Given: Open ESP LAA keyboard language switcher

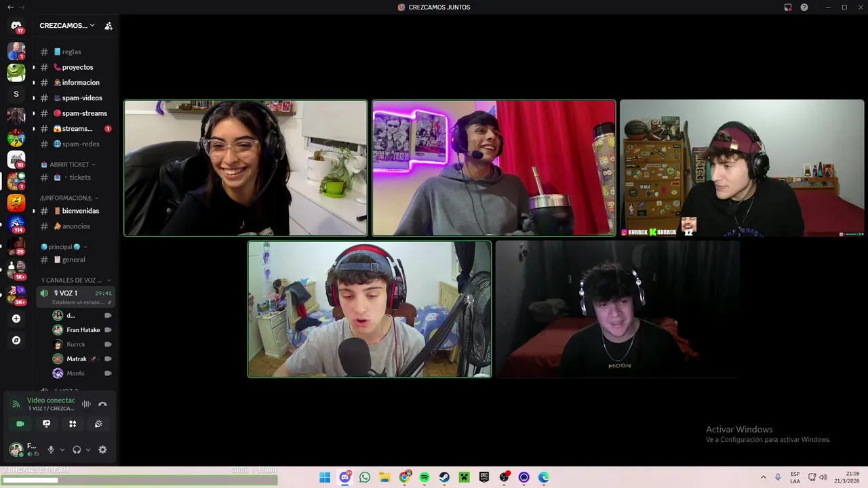Looking at the screenshot, I should pos(795,477).
